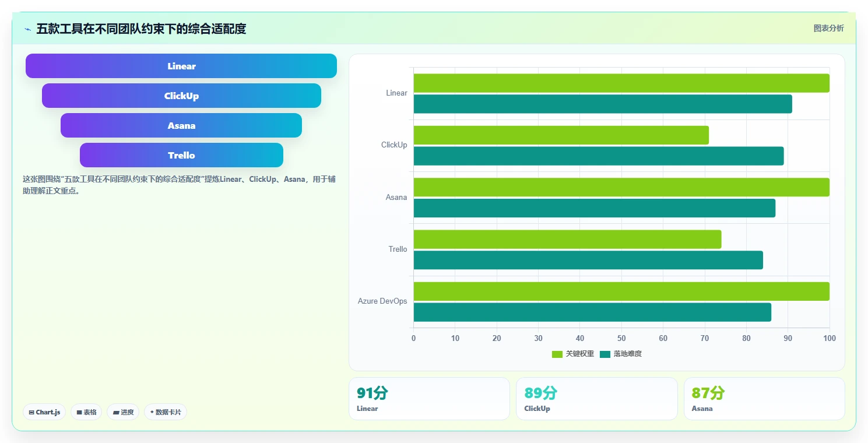Click the 91分 Linear score card
Image resolution: width=868 pixels, height=443 pixels.
pos(429,399)
